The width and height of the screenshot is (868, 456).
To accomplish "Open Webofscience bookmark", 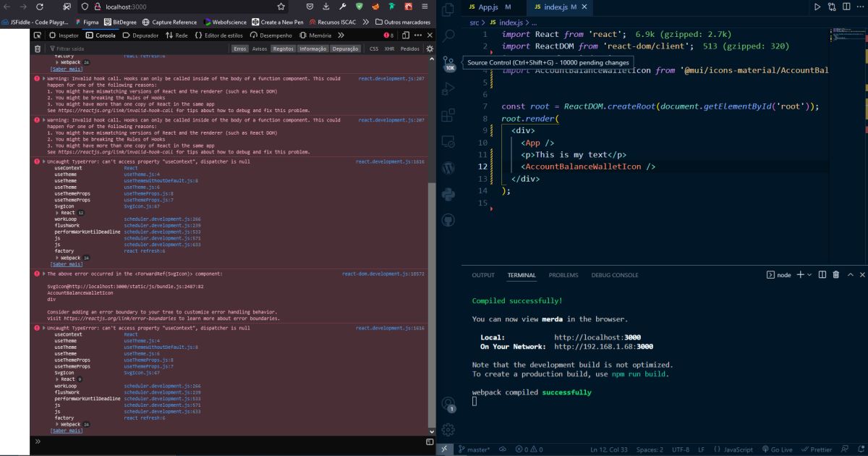I will coord(225,22).
